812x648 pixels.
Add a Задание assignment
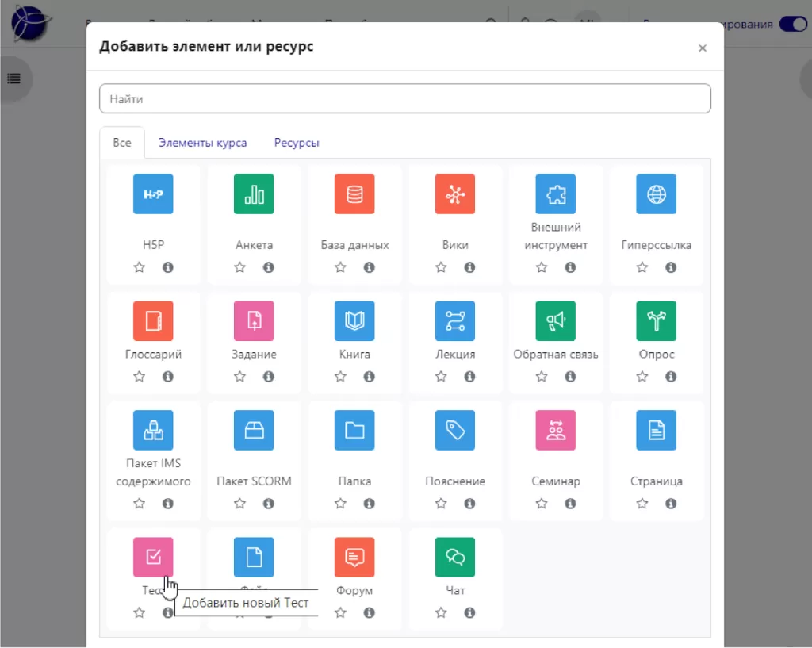[254, 321]
